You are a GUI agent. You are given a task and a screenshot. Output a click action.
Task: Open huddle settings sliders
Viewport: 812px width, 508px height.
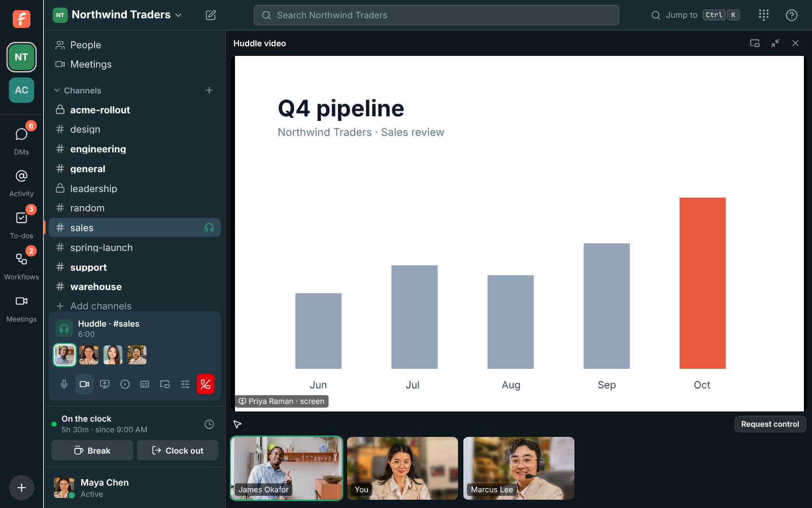[185, 384]
